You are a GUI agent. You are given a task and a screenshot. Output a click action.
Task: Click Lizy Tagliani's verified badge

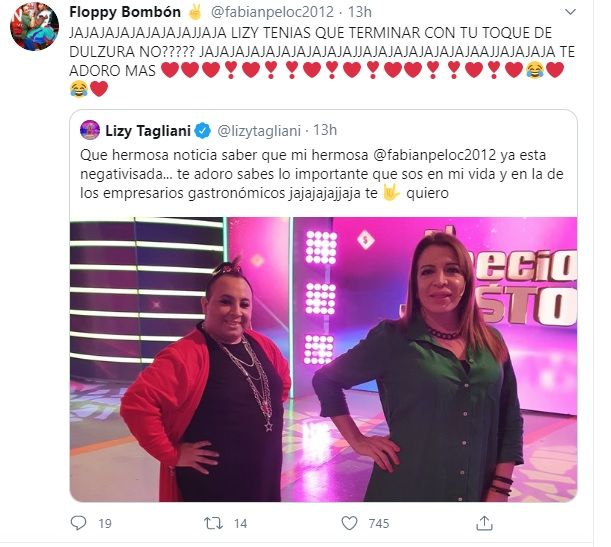pyautogui.click(x=203, y=131)
